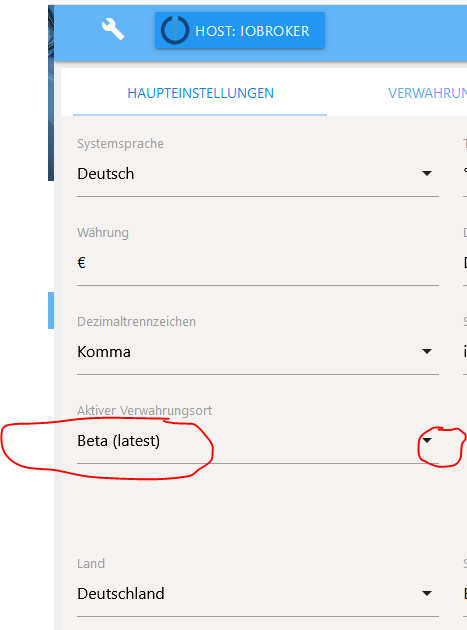Screen dimensions: 467x630
Task: Click the ioBroker power logo icon
Action: pyautogui.click(x=175, y=31)
